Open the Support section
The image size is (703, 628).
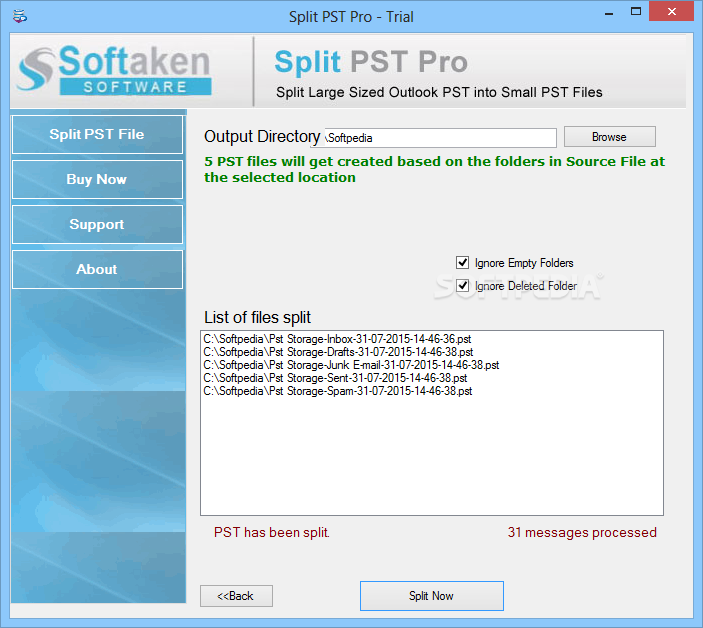point(97,224)
